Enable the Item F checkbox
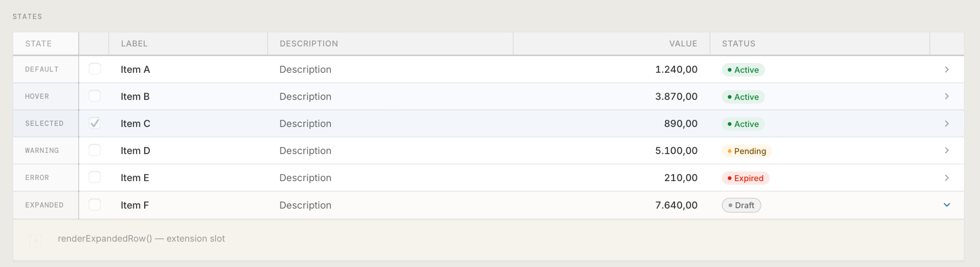The width and height of the screenshot is (980, 267). coord(95,204)
